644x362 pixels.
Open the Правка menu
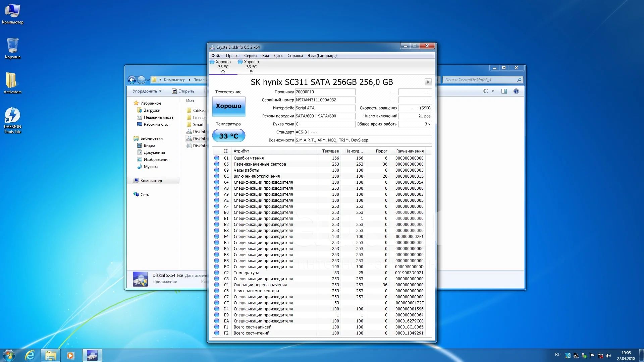click(232, 56)
